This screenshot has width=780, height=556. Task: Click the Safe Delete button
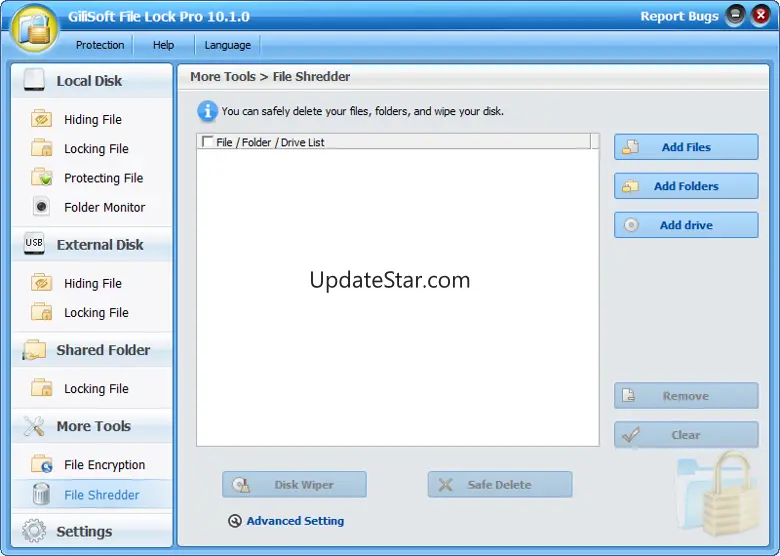pyautogui.click(x=500, y=484)
